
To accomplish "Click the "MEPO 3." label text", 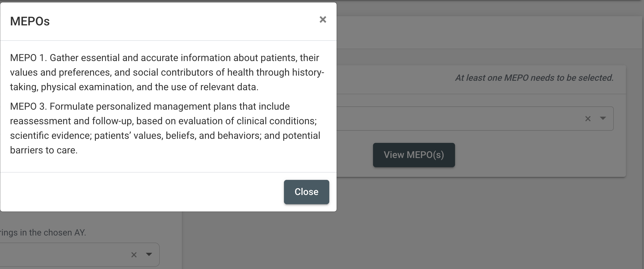I will click(28, 106).
